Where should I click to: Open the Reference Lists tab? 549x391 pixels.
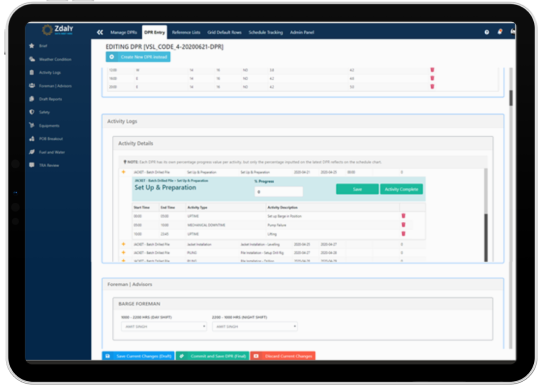coord(186,32)
